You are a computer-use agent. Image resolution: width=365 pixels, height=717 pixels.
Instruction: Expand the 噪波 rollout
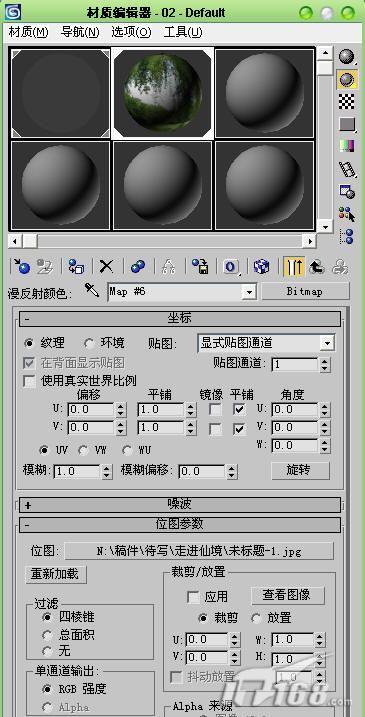(180, 505)
